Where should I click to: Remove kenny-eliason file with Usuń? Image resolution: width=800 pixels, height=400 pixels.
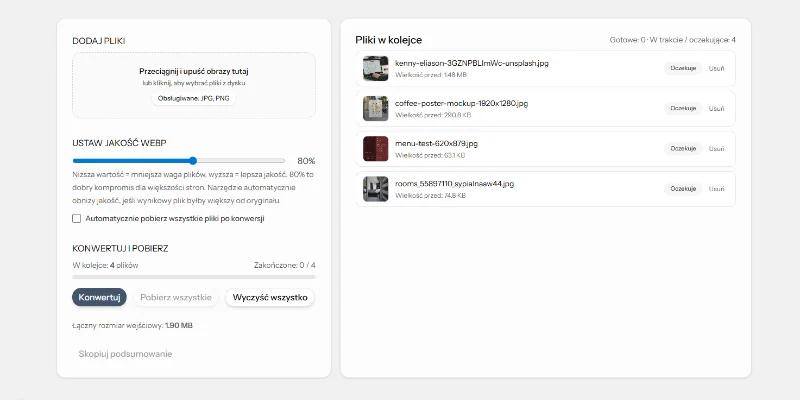(x=717, y=68)
